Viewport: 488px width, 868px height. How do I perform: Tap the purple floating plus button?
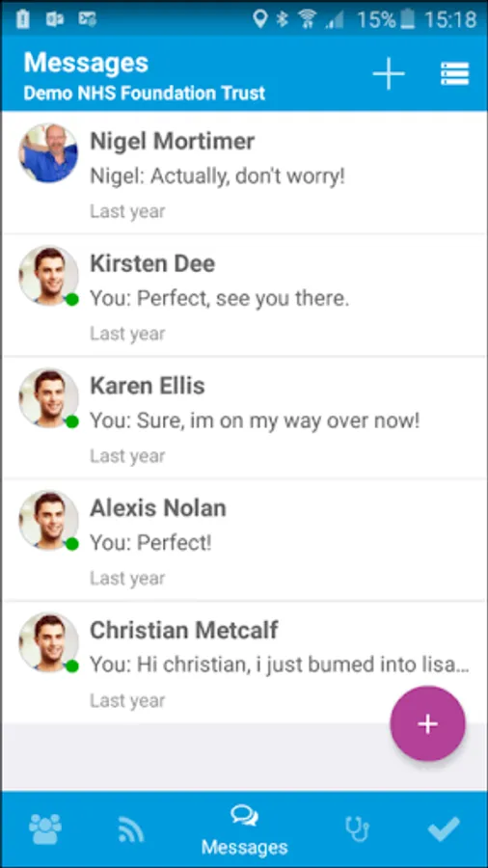pos(427,723)
